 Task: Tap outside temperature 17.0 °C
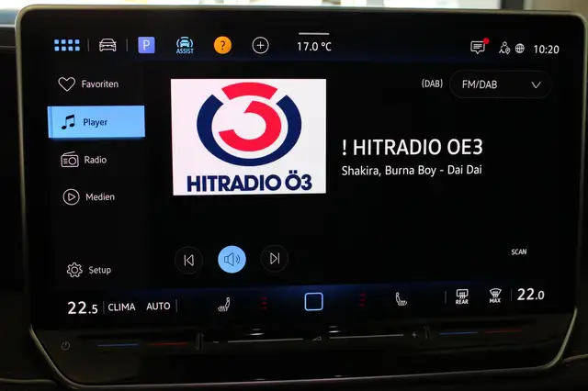(314, 47)
